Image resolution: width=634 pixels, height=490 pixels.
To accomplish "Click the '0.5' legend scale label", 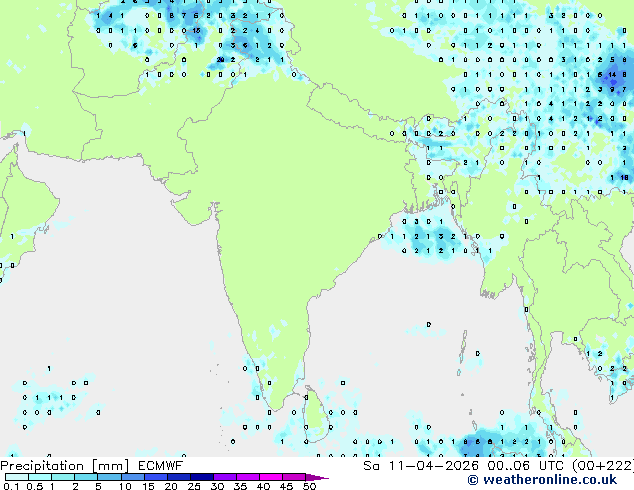I will tap(34, 486).
